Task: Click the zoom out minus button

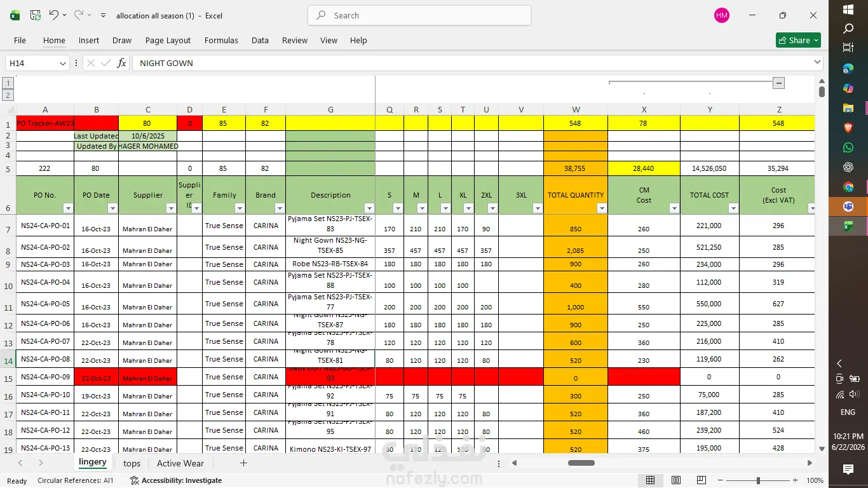Action: point(719,480)
